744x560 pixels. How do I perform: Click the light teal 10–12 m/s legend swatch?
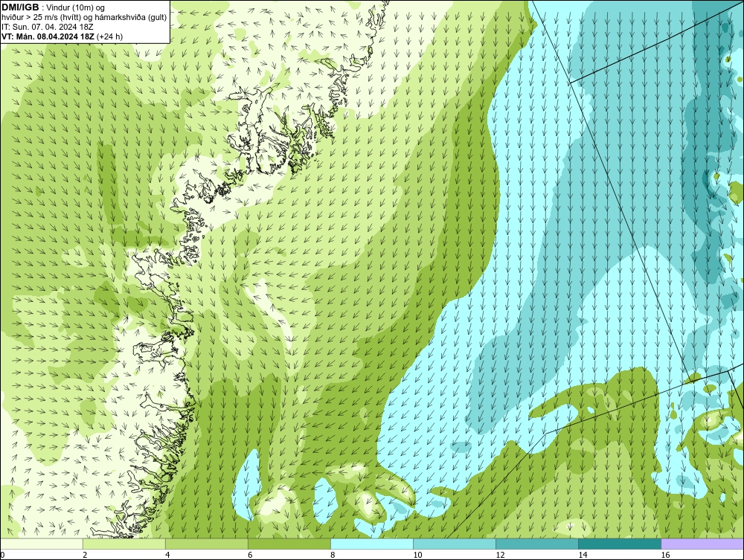454,544
